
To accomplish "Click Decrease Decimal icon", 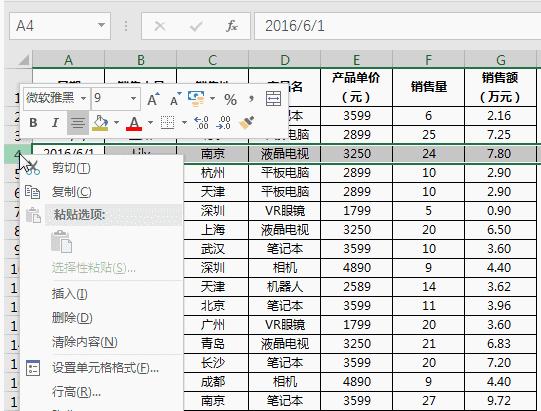I will [223, 123].
